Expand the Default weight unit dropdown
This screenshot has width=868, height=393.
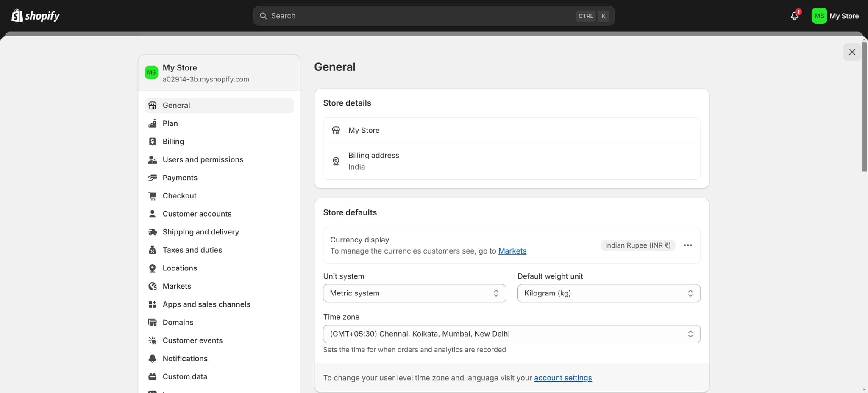(608, 293)
